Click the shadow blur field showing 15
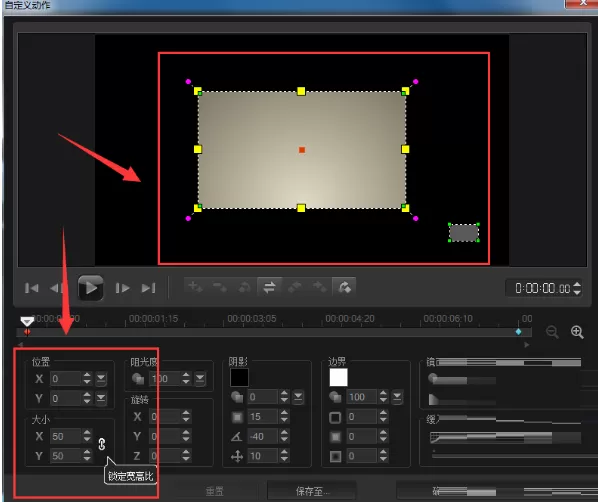The image size is (598, 502). coord(263,417)
